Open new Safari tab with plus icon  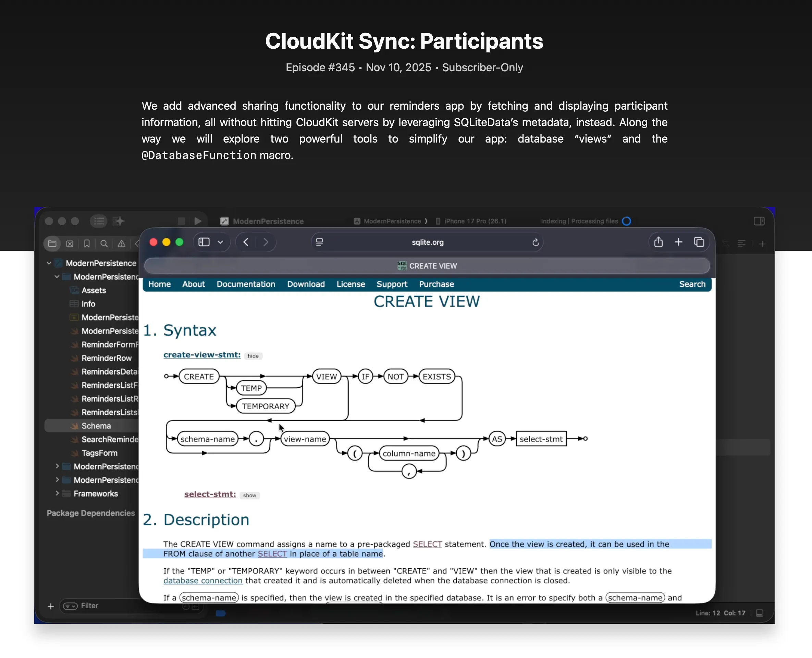coord(678,242)
